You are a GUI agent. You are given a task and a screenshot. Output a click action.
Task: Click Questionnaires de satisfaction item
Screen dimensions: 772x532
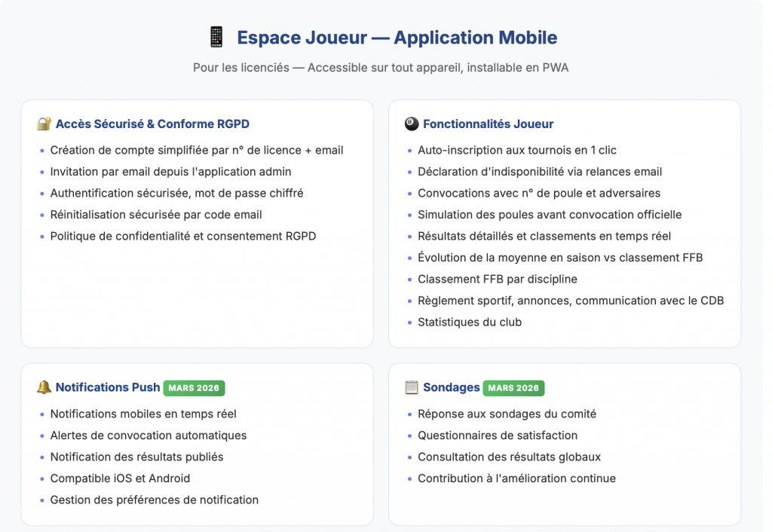point(497,435)
